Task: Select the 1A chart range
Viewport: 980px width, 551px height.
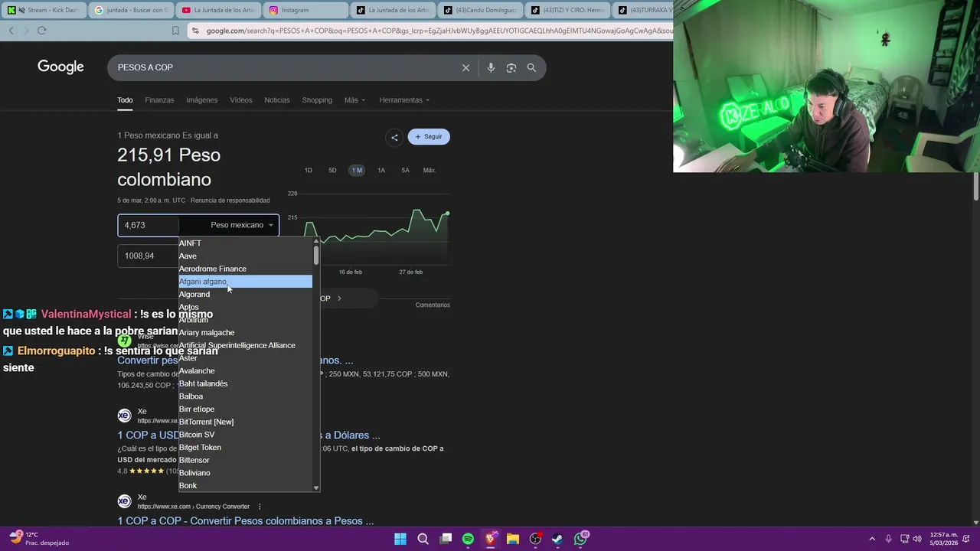Action: tap(381, 170)
